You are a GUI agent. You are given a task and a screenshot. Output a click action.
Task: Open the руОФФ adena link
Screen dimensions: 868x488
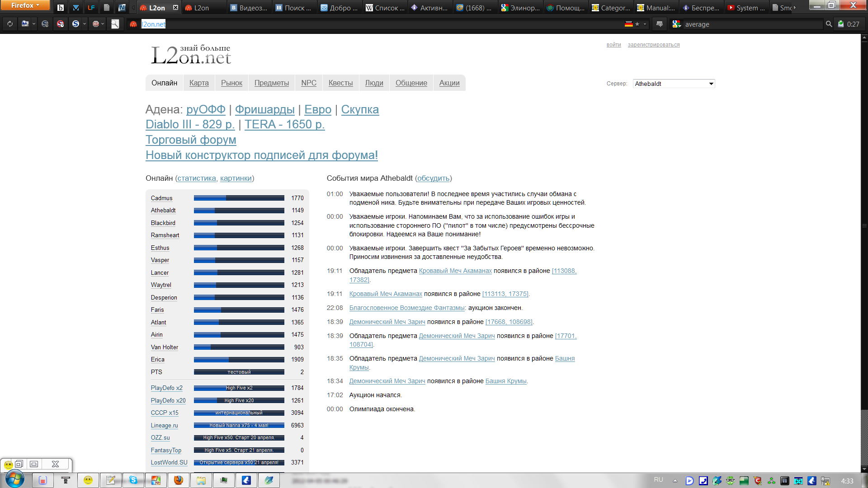[206, 109]
